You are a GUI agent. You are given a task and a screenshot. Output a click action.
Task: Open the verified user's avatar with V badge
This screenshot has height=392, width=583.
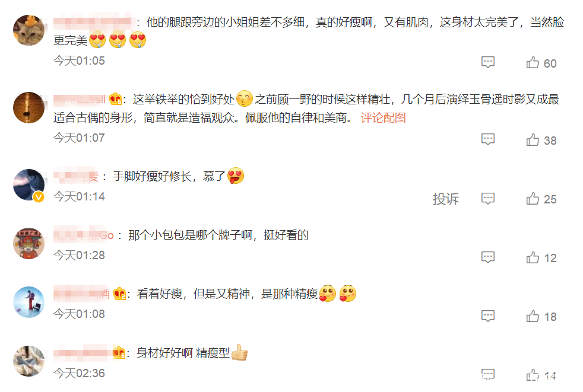(29, 184)
